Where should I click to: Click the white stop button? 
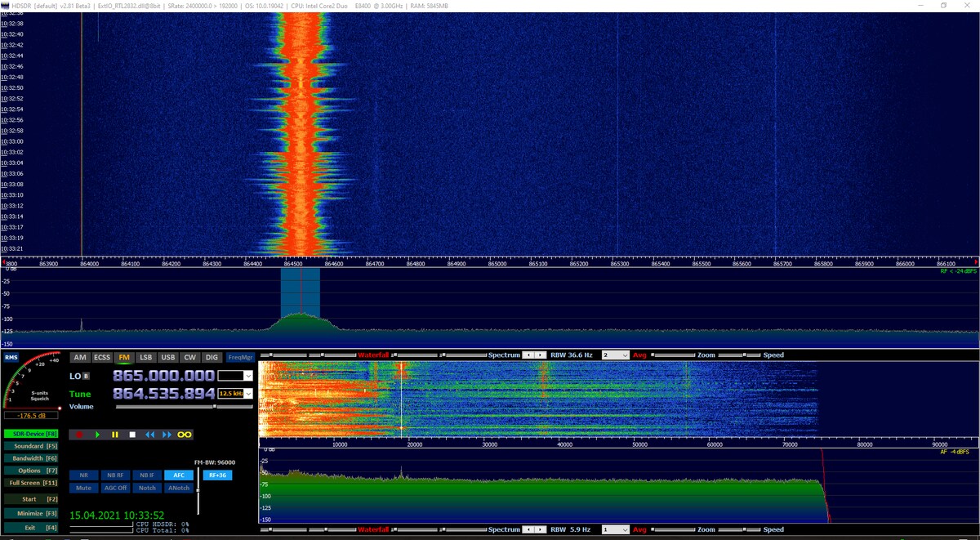tap(132, 435)
